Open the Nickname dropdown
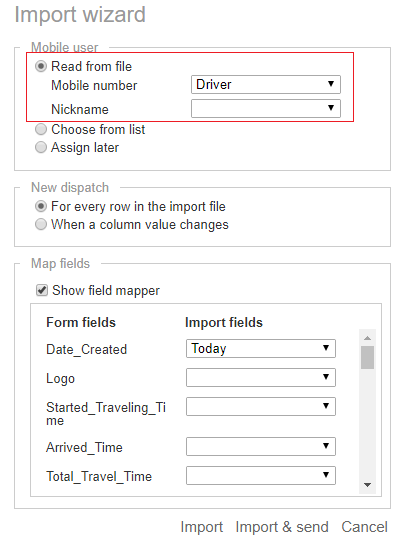This screenshot has height=543, width=407. click(266, 108)
